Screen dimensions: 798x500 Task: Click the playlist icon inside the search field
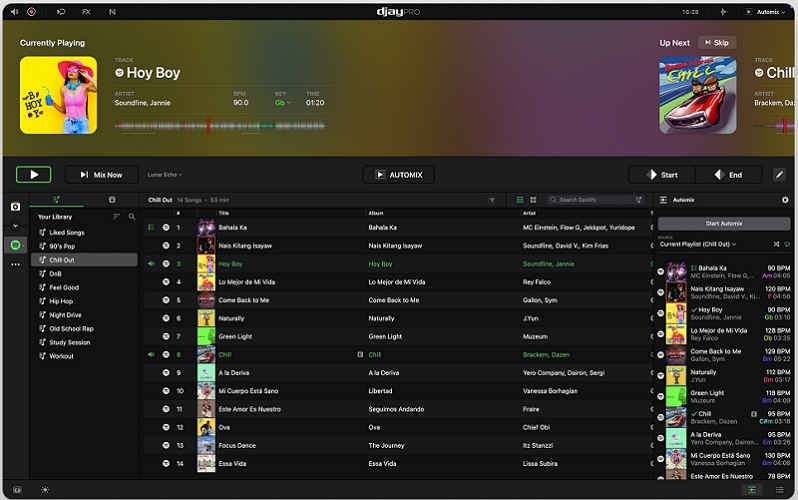(638, 200)
